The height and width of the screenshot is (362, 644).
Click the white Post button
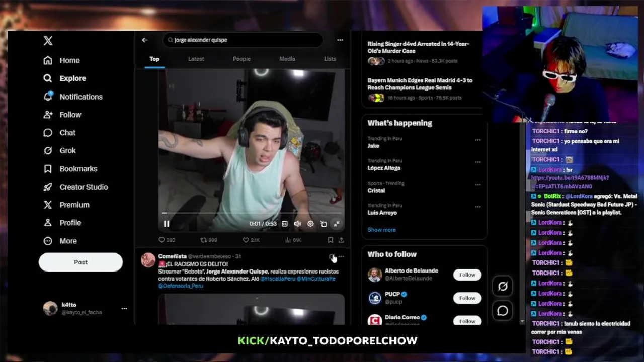[80, 262]
